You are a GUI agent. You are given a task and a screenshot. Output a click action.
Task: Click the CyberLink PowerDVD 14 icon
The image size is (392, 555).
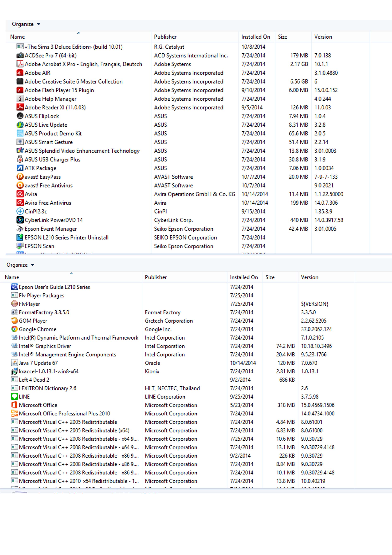[20, 220]
